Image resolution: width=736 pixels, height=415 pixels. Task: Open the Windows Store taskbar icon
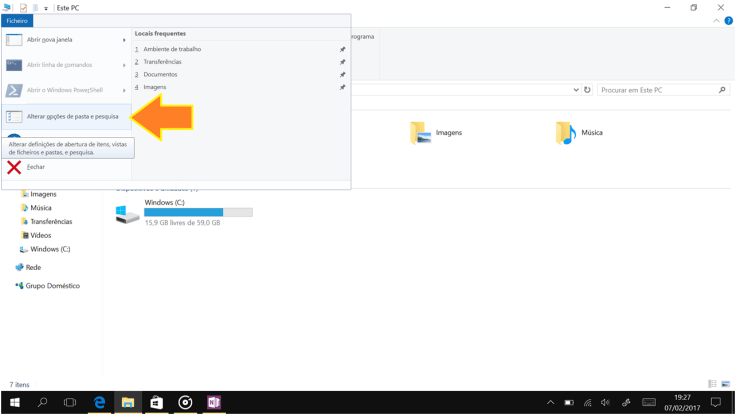156,402
